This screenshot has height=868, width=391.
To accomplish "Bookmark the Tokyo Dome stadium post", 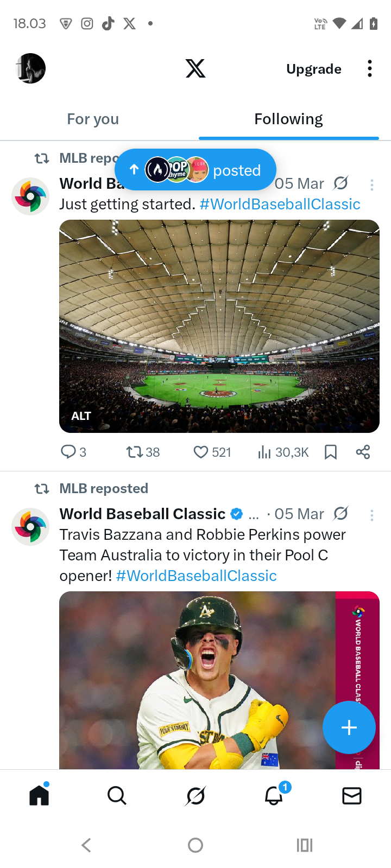I will point(331,452).
